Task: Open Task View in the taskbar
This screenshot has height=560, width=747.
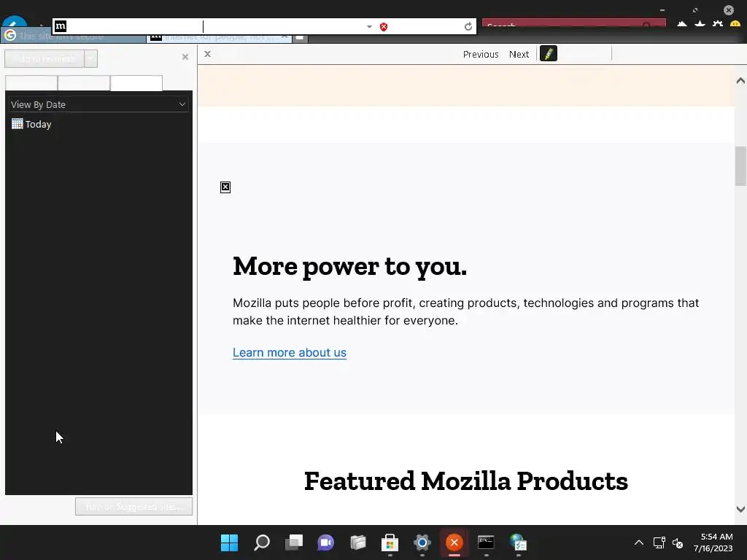Action: click(x=294, y=542)
